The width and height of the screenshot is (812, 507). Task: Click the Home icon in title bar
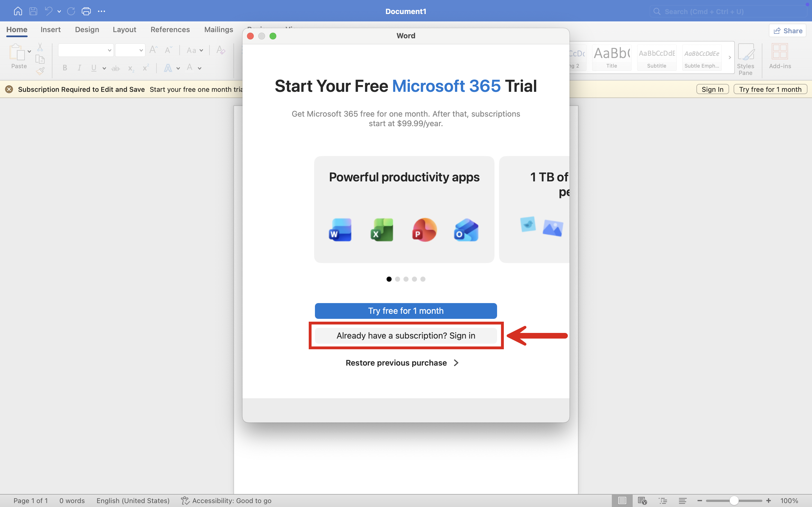(18, 11)
